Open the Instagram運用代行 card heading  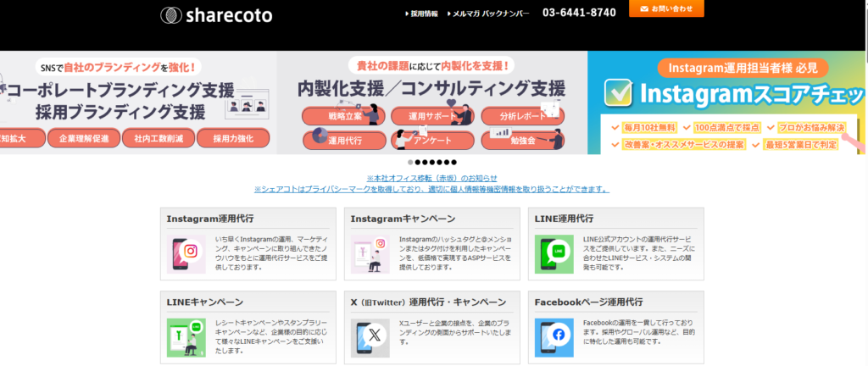click(210, 219)
